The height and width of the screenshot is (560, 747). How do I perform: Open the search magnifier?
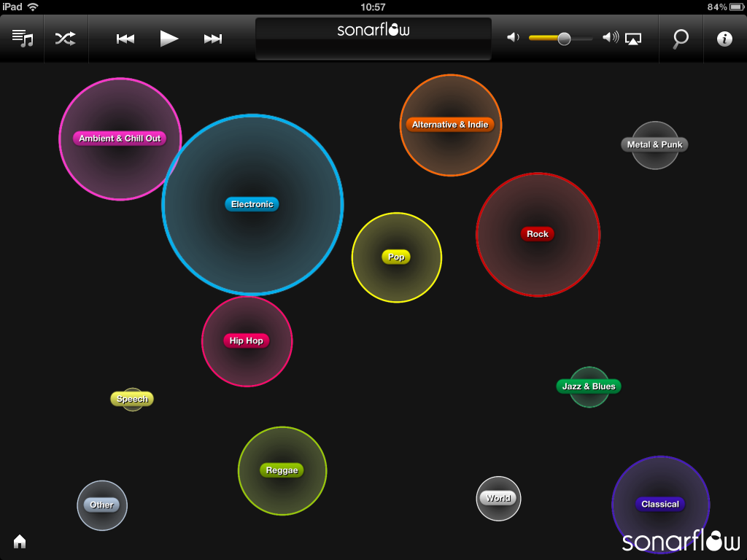tap(681, 39)
